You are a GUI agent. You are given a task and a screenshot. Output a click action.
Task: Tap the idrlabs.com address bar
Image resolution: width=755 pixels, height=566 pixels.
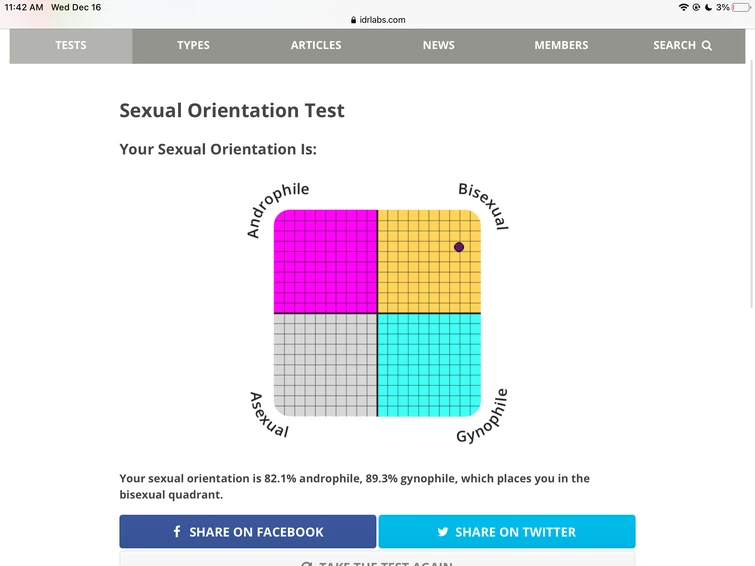pos(378,20)
